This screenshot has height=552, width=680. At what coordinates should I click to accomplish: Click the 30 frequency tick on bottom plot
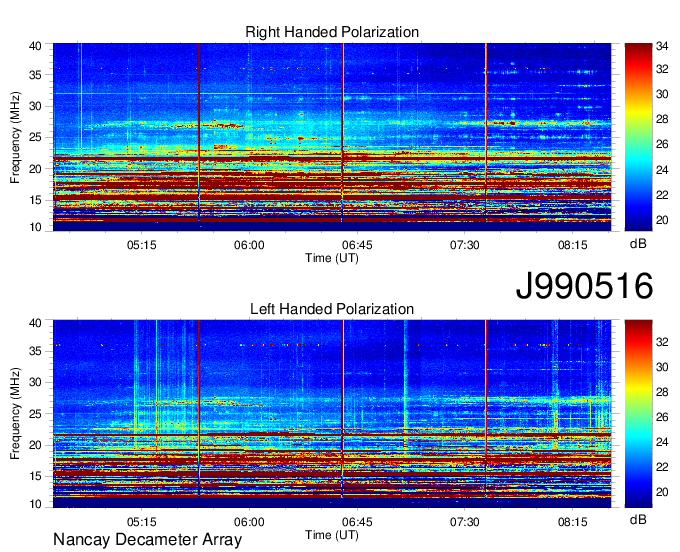(35, 383)
